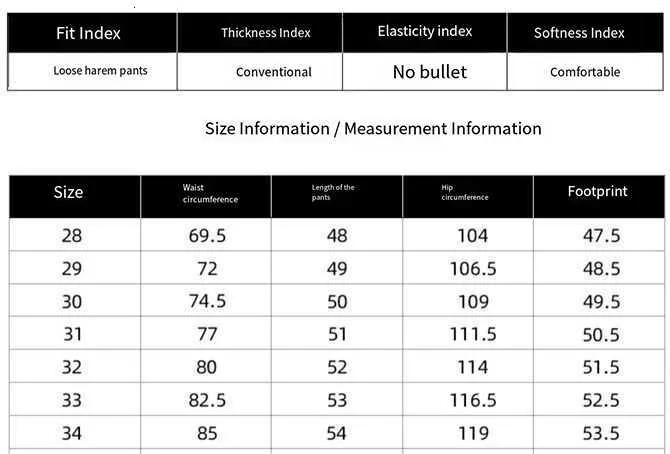Viewport: 670px width, 454px height.
Task: Click the 69.5 waist circumference cell
Action: (207, 236)
